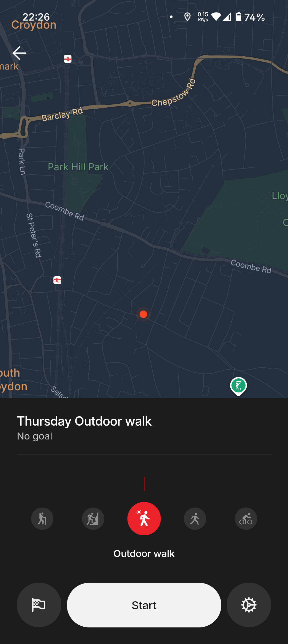Tap the location icon in status bar

pyautogui.click(x=187, y=17)
